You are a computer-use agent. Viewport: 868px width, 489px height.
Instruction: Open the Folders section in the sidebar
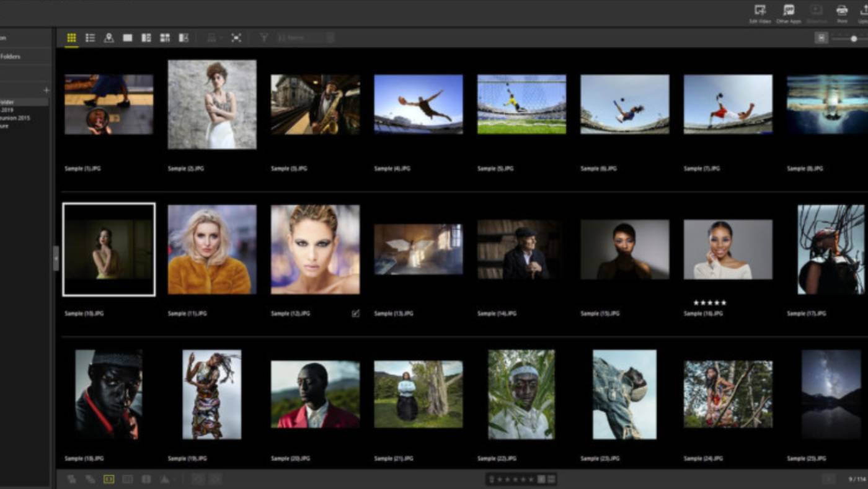point(25,56)
